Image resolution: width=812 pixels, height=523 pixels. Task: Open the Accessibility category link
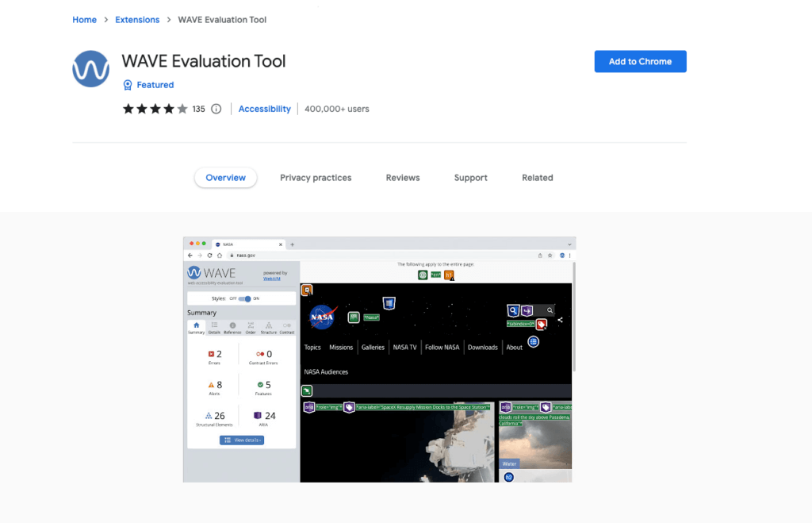pos(265,109)
